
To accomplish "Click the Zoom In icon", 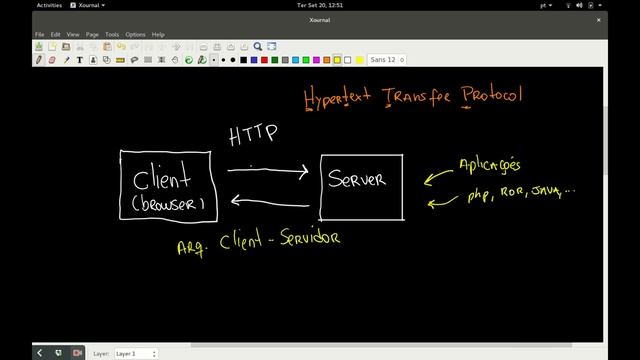I will pyautogui.click(x=231, y=47).
